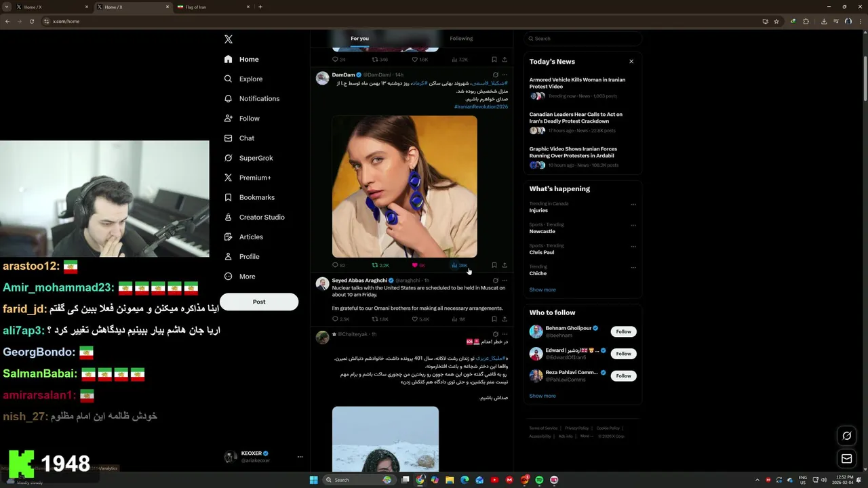Open Grok explain on DamDami post

[495, 75]
